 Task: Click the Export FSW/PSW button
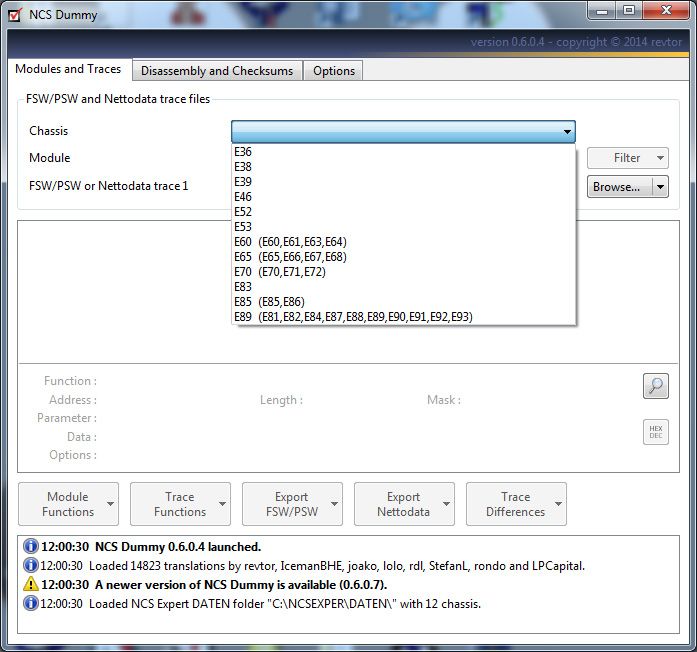click(x=292, y=504)
